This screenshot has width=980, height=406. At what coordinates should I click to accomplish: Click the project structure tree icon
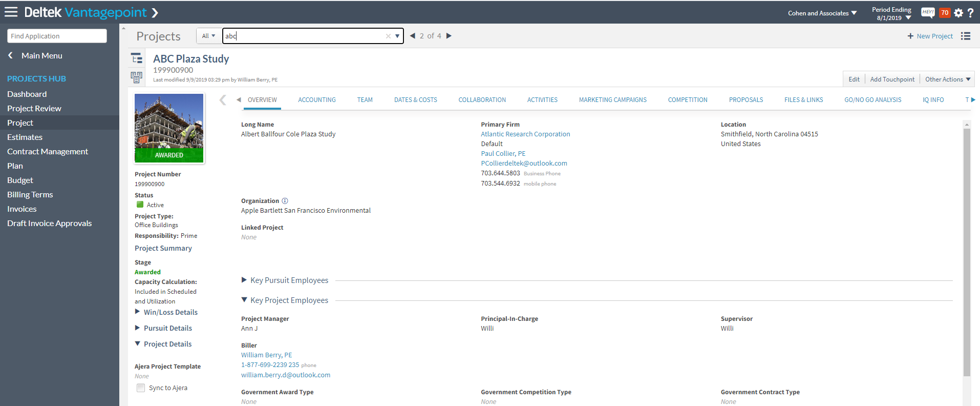pyautogui.click(x=137, y=58)
